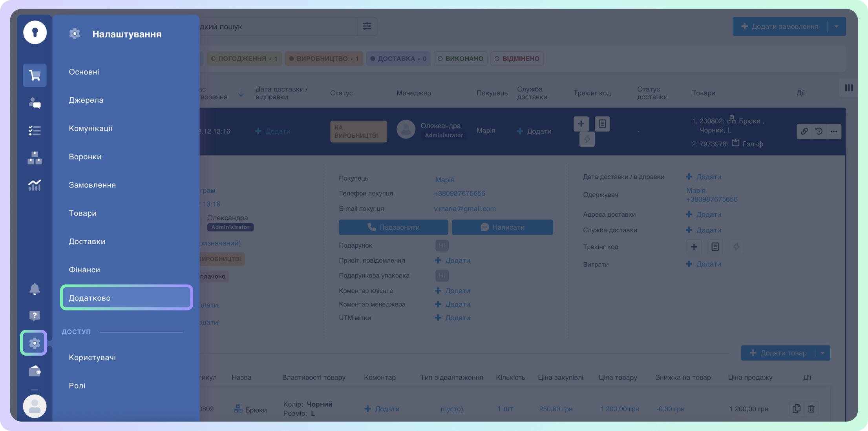Open the task checklist sidebar icon
Screen dimensions: 868x431
pos(35,131)
